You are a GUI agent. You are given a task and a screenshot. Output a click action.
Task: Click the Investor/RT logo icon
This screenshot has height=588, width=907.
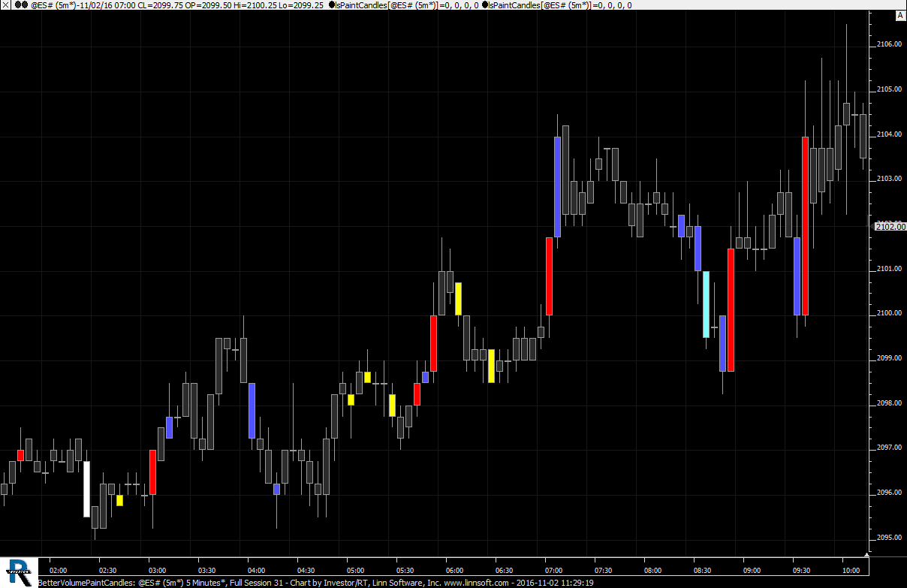click(18, 572)
